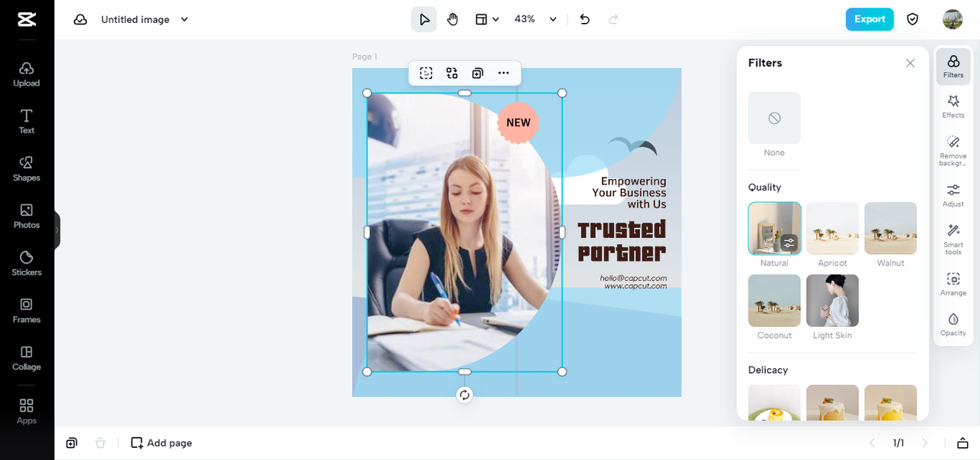This screenshot has height=460, width=980.
Task: Open the page layers tray icon
Action: (963, 442)
